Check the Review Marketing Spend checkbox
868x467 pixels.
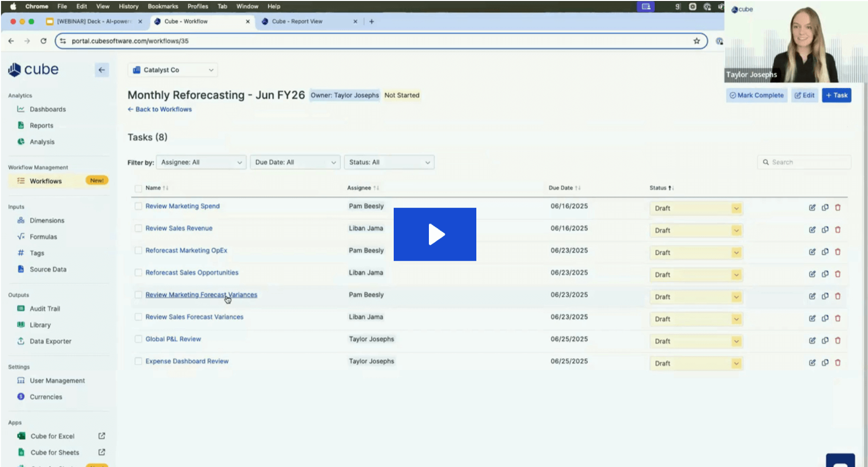click(x=138, y=206)
